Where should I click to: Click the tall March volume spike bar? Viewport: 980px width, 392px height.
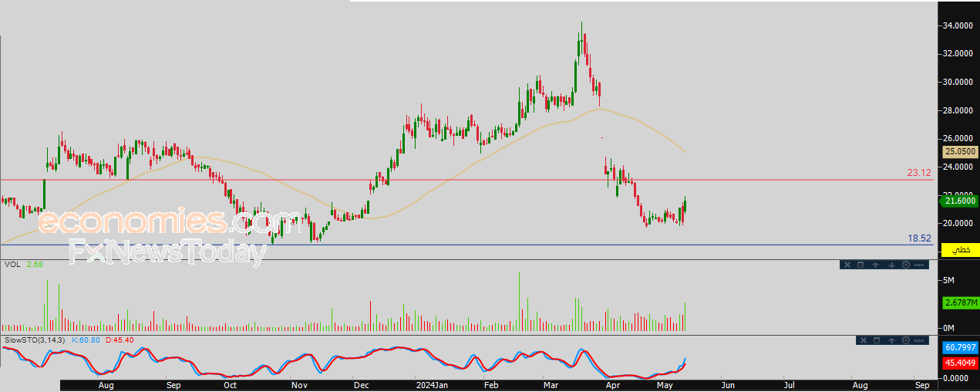pos(519,302)
